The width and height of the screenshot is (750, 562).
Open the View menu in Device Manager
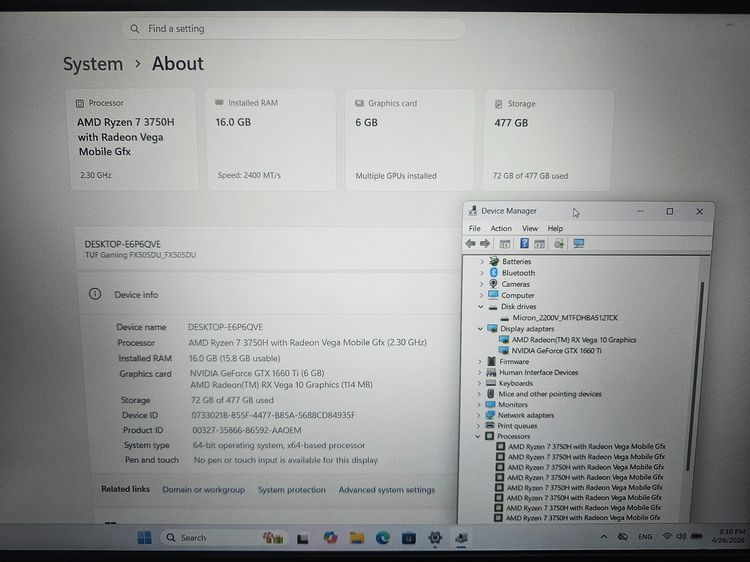pyautogui.click(x=529, y=228)
